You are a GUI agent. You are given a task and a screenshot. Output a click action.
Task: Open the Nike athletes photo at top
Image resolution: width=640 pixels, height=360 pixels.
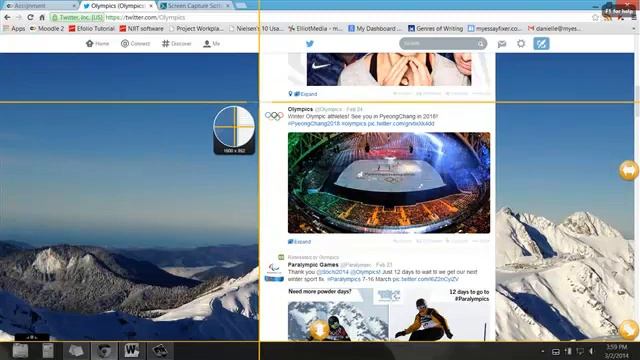coord(389,69)
